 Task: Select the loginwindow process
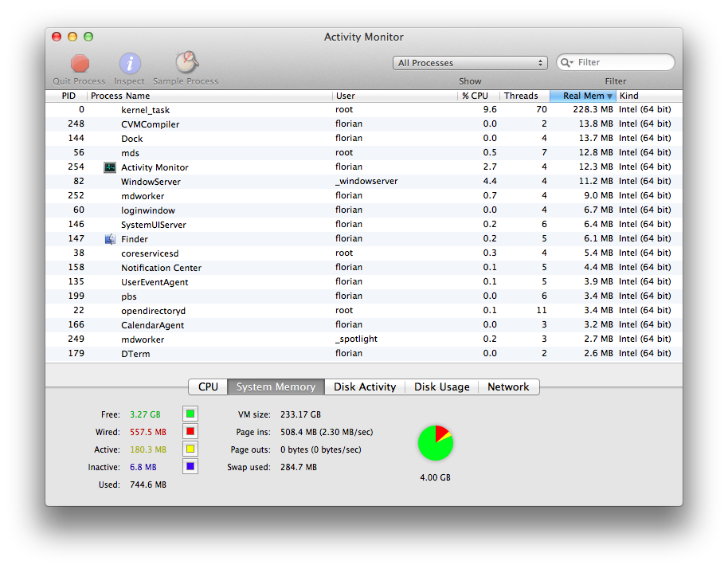coord(364,210)
